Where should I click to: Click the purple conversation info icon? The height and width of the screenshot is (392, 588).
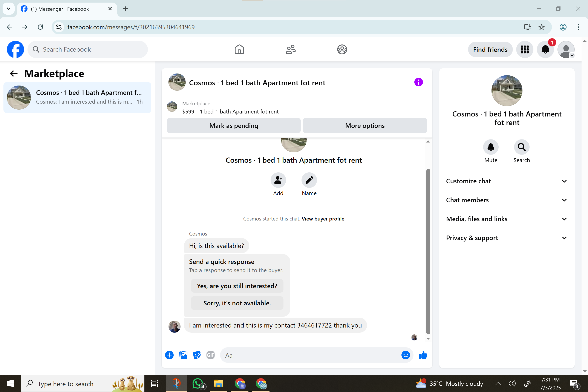[x=418, y=82]
